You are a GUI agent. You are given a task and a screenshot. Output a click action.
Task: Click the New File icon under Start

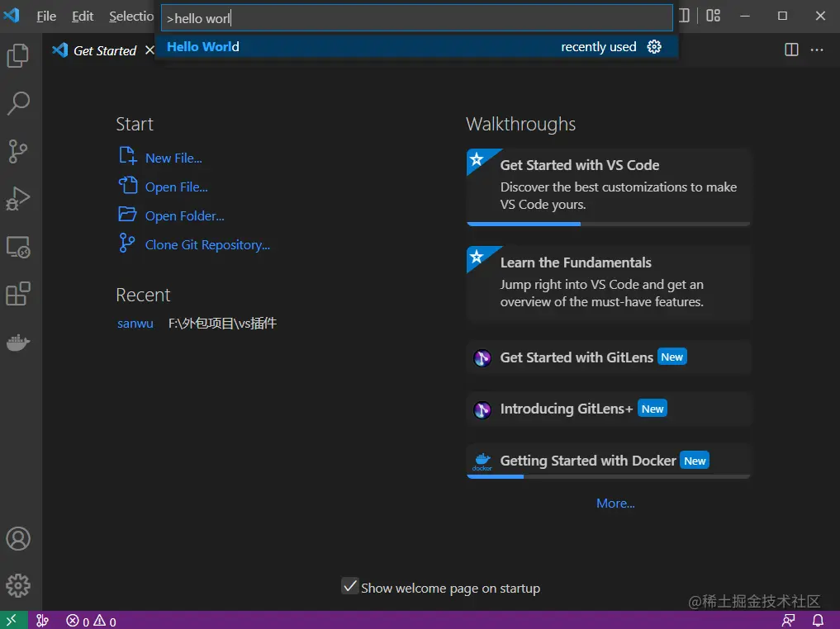point(127,156)
